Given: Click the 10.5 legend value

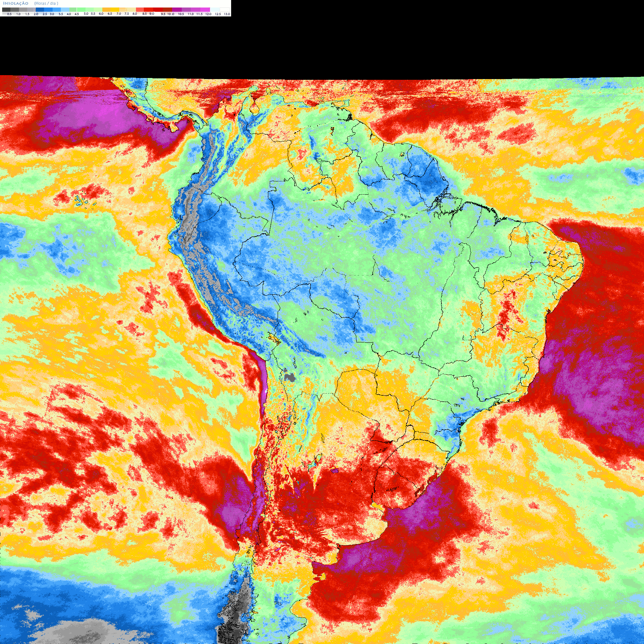Looking at the screenshot, I should (x=181, y=14).
